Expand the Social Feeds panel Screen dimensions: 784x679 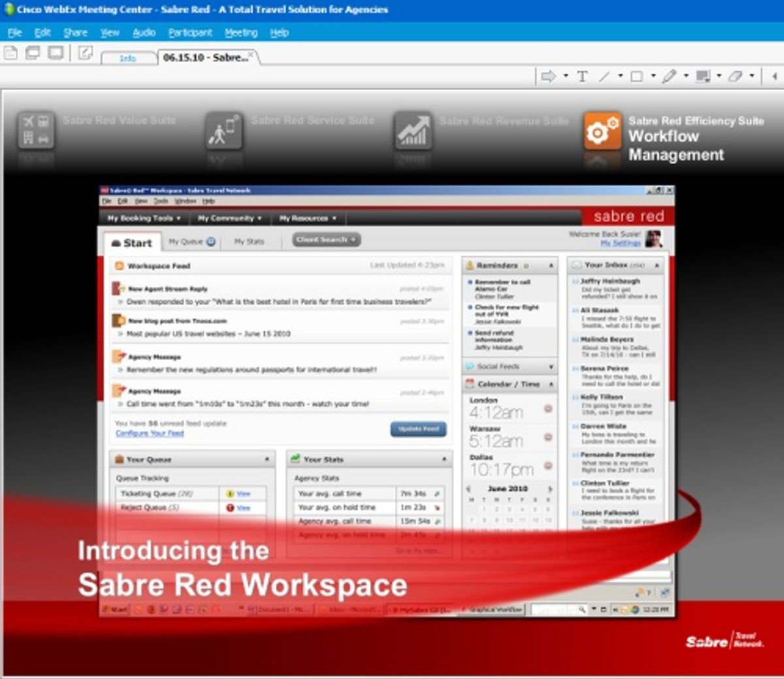point(551,367)
